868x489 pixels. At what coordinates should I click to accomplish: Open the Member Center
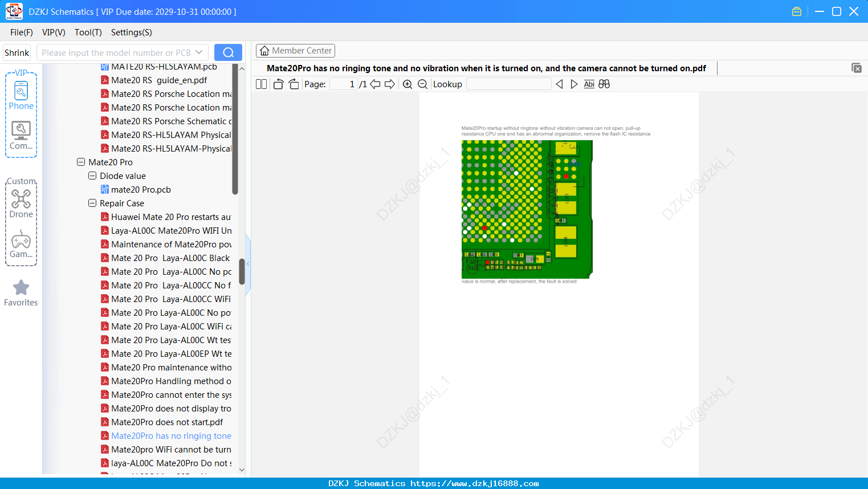[x=295, y=51]
